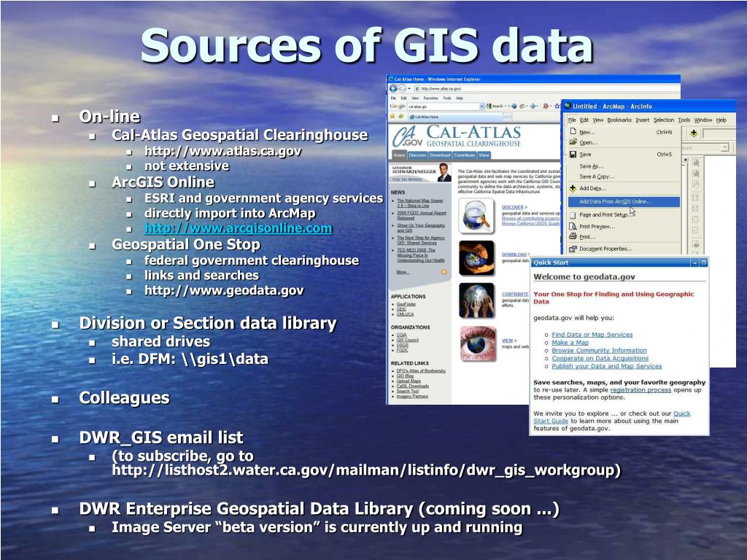Open the ArcMap toolbar combo box dropdown
The image size is (747, 560).
click(x=725, y=147)
